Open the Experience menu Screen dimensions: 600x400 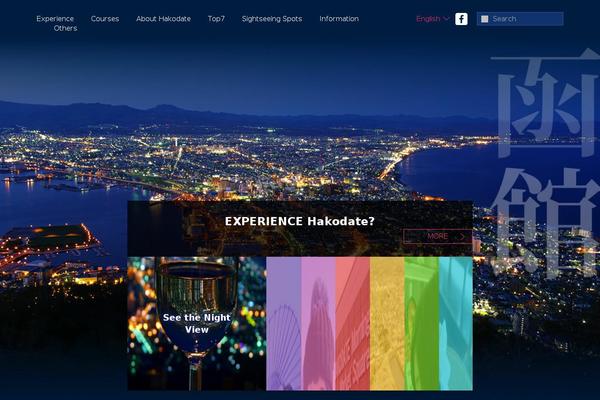(55, 19)
